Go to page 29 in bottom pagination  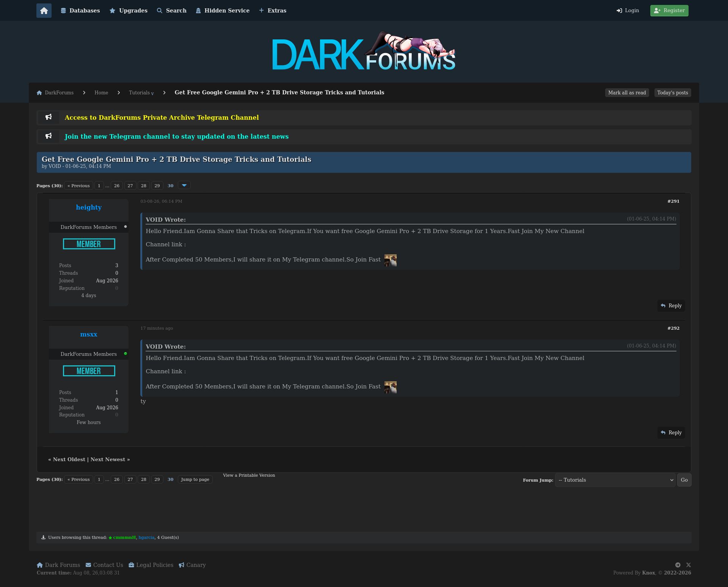click(x=157, y=479)
